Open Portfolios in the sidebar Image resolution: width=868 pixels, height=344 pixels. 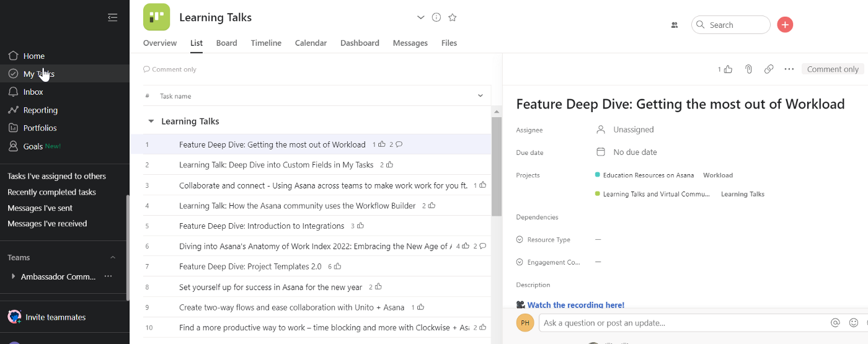[40, 128]
